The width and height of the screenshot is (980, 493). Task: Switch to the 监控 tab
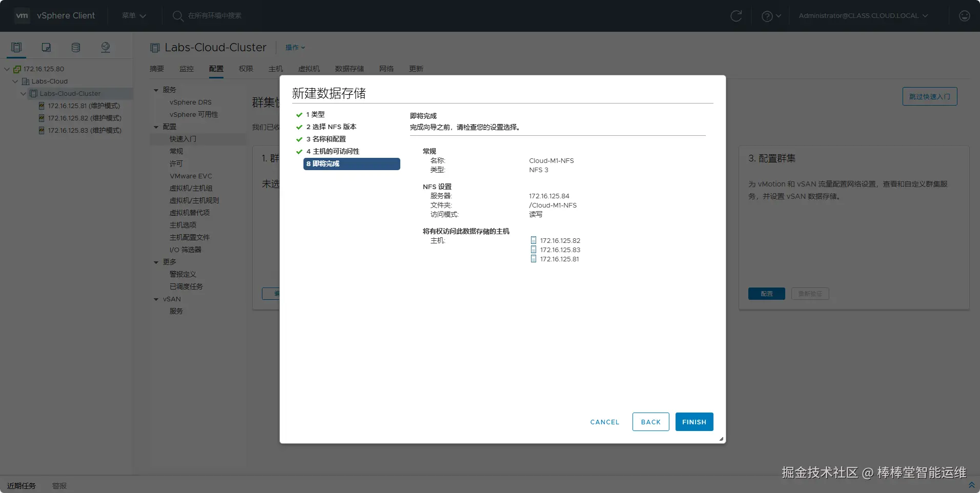pyautogui.click(x=187, y=69)
